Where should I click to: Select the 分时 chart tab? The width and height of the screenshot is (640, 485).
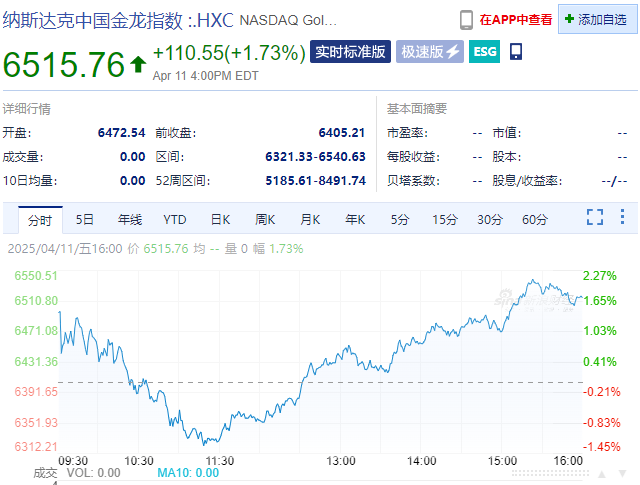40,219
